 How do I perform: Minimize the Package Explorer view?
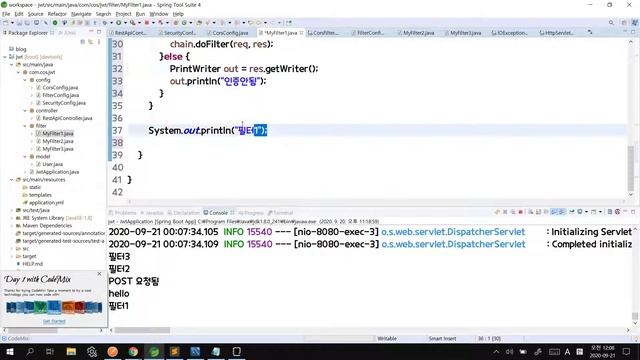click(91, 32)
